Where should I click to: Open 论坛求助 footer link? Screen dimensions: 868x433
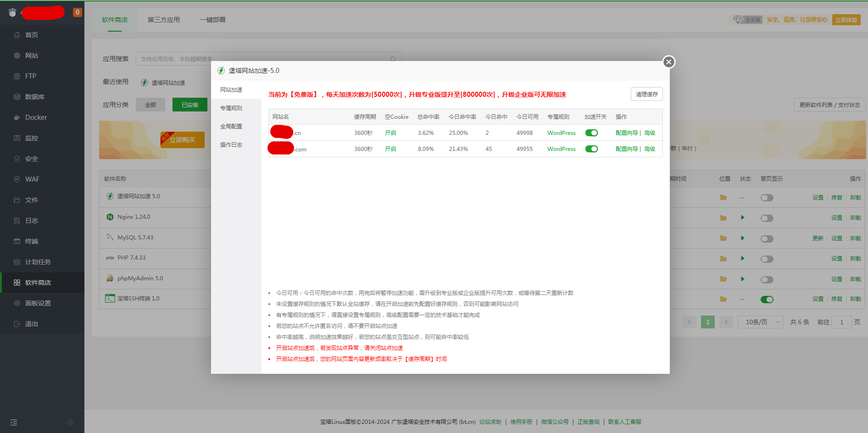490,422
